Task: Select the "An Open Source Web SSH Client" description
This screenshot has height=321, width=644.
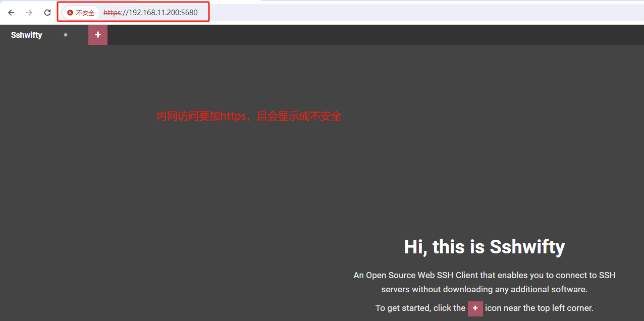Action: [x=485, y=282]
